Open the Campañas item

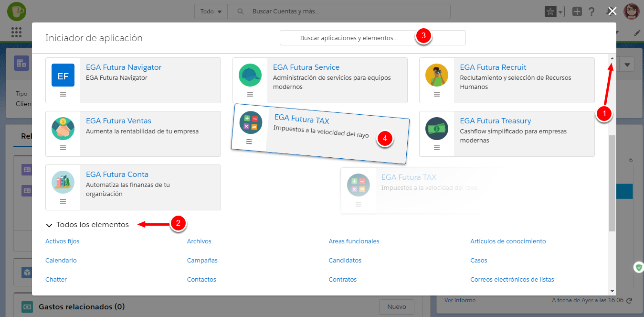pos(202,261)
